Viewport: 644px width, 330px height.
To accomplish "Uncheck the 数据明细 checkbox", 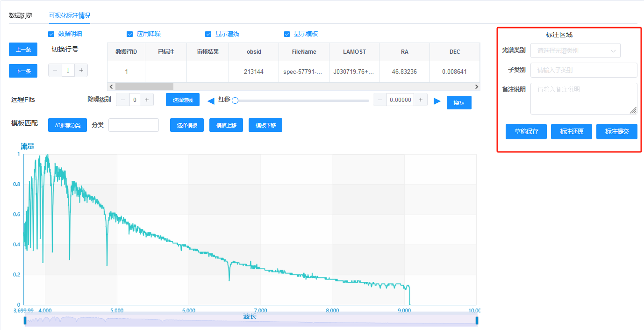I will pos(51,34).
